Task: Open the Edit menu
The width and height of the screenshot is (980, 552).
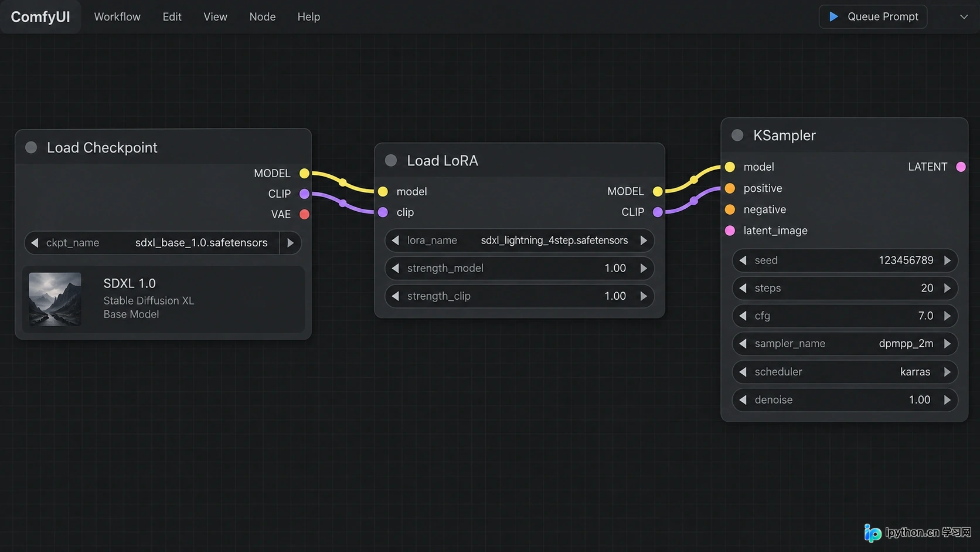Action: point(172,16)
